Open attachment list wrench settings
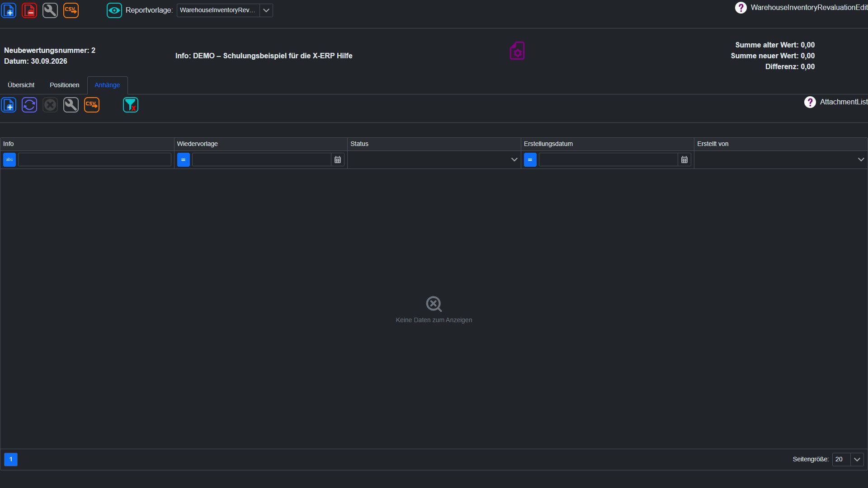This screenshot has height=488, width=868. pyautogui.click(x=71, y=105)
